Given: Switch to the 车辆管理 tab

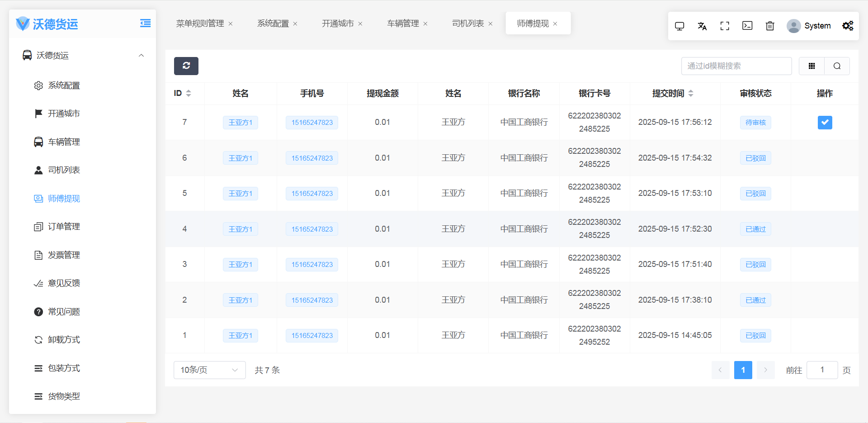Looking at the screenshot, I should point(403,24).
